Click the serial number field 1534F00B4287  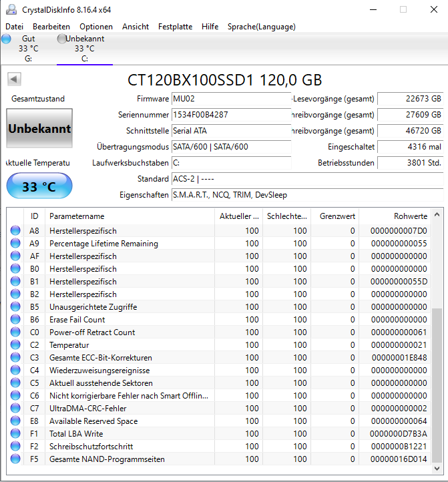coord(231,115)
